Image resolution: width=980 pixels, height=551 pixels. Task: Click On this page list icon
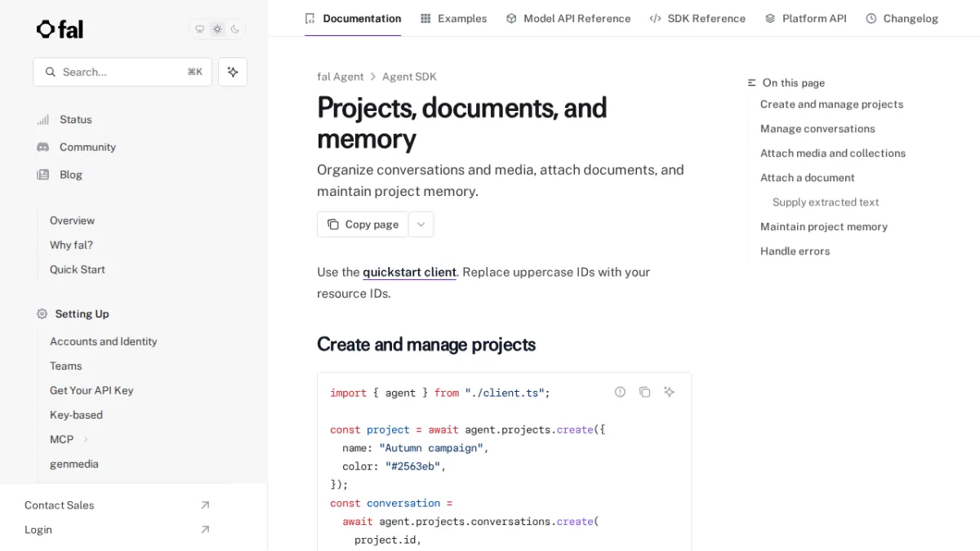(x=752, y=82)
